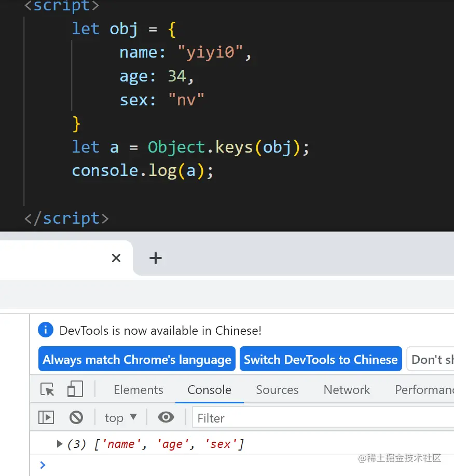Focus the console Filter input field
Viewport: 454px width, 476px height.
323,418
